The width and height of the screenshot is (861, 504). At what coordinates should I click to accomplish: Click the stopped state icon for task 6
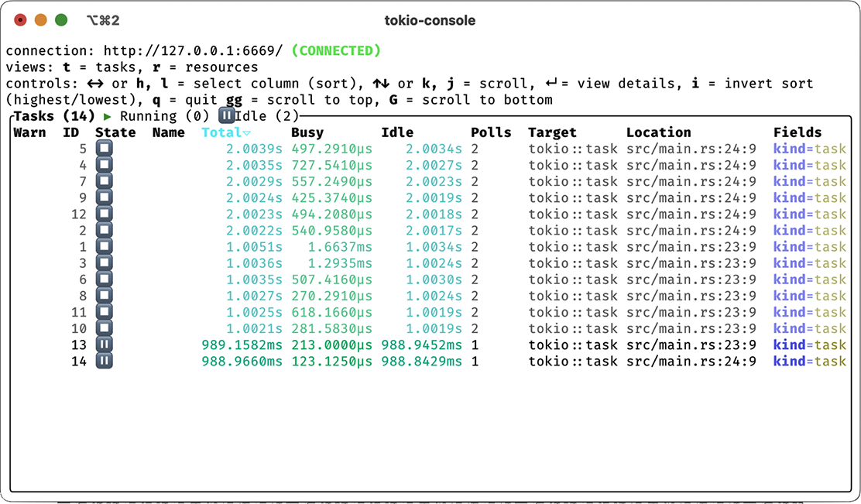pyautogui.click(x=105, y=279)
